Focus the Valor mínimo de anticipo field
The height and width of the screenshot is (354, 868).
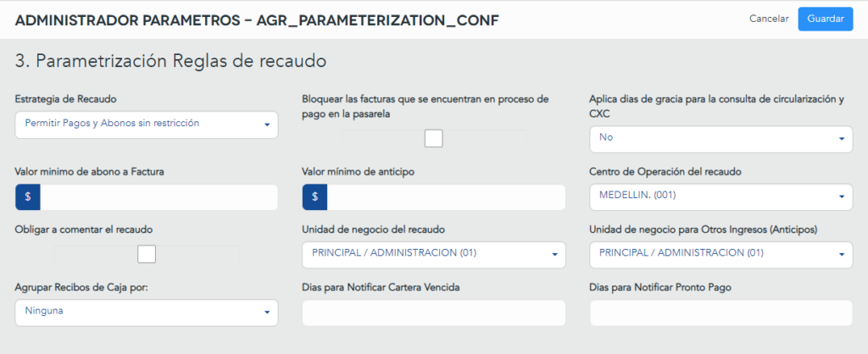click(446, 197)
